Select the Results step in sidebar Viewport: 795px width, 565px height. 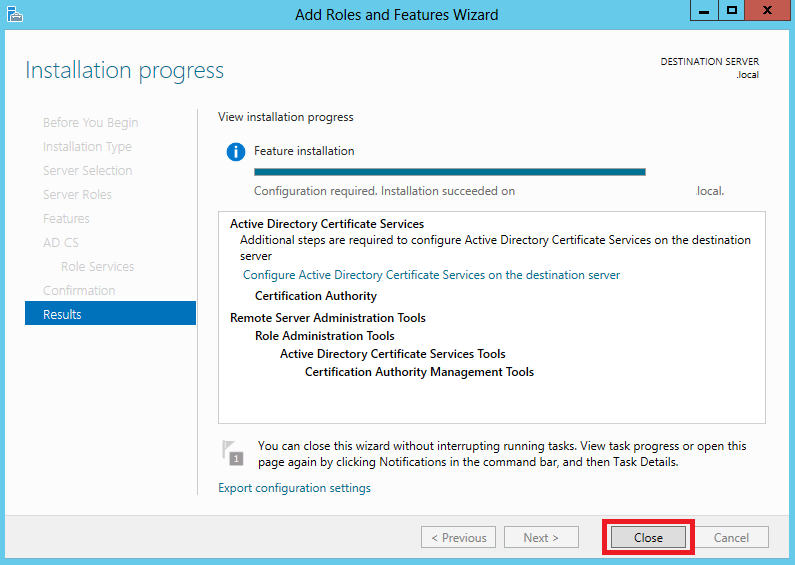111,313
